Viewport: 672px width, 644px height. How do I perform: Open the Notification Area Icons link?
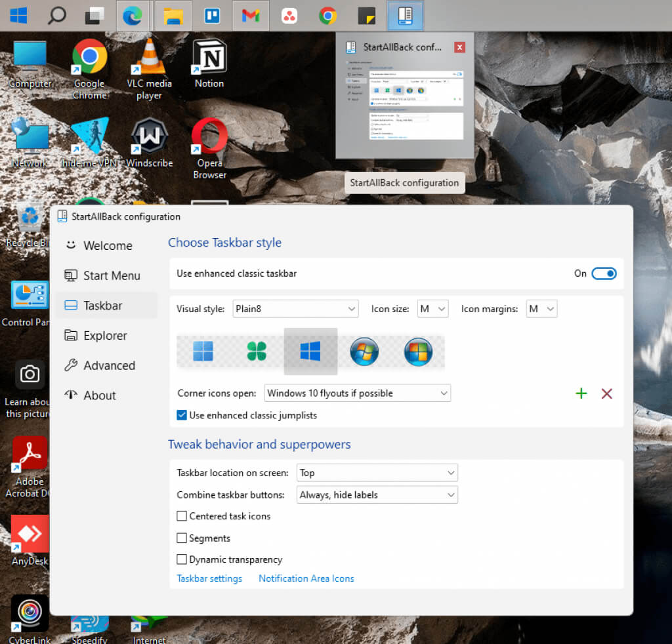[x=306, y=578]
